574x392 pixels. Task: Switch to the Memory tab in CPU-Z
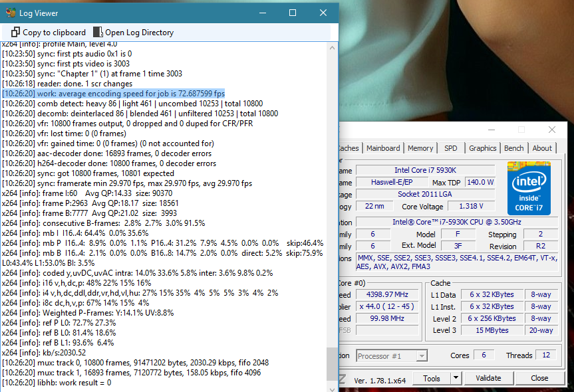420,148
